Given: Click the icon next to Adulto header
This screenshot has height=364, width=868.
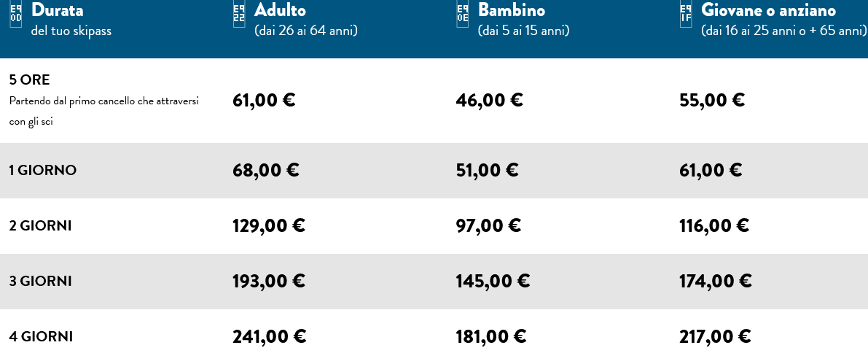Looking at the screenshot, I should [x=239, y=15].
